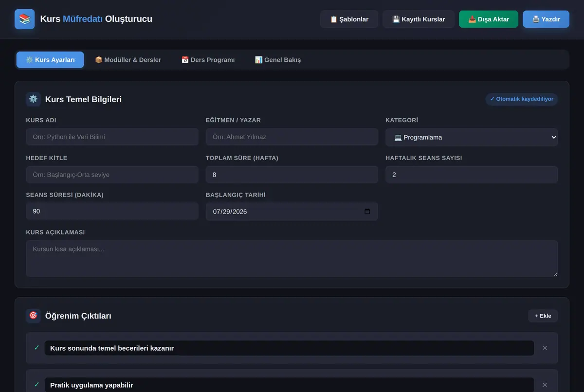This screenshot has width=584, height=392.
Task: Open calendar picker in Başlangıç Tarihi field
Action: pyautogui.click(x=367, y=212)
